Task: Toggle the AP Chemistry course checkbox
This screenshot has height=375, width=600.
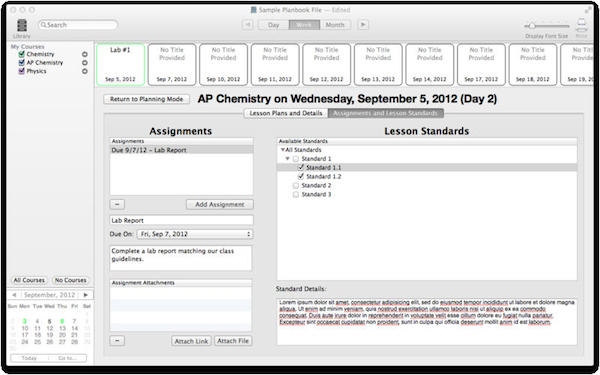Action: pos(21,63)
